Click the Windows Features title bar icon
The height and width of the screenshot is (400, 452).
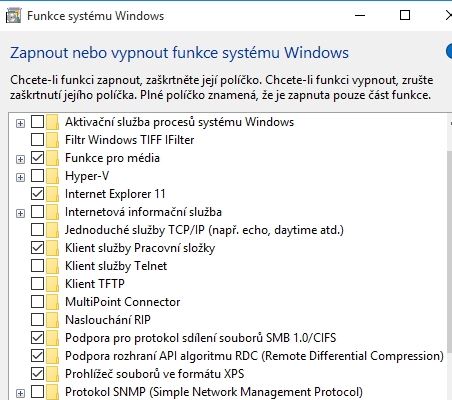click(x=13, y=16)
